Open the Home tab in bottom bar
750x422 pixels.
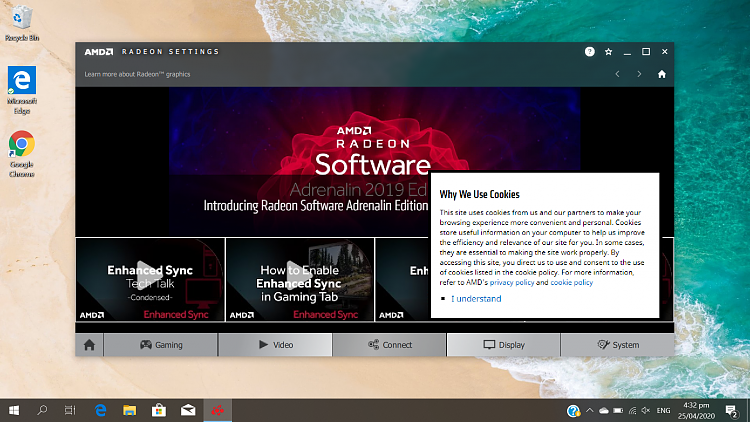[89, 345]
